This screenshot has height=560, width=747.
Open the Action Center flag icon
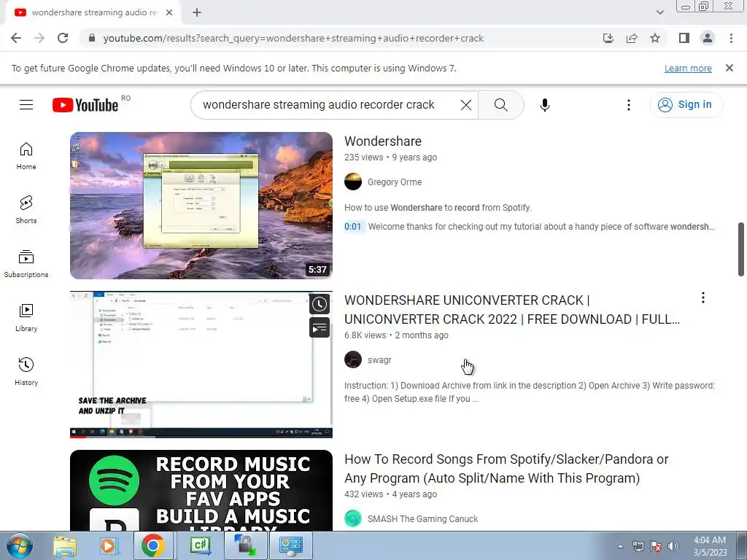[x=656, y=546]
